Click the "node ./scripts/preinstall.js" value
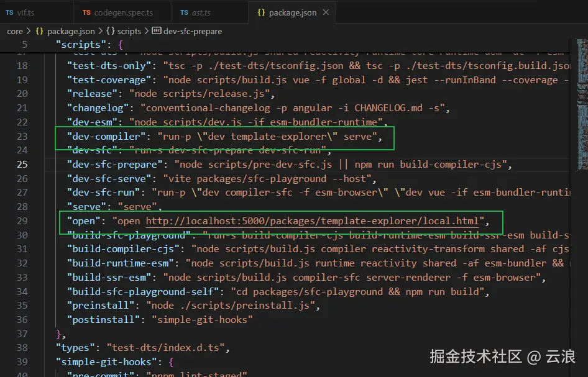This screenshot has height=377, width=588. tap(230, 306)
